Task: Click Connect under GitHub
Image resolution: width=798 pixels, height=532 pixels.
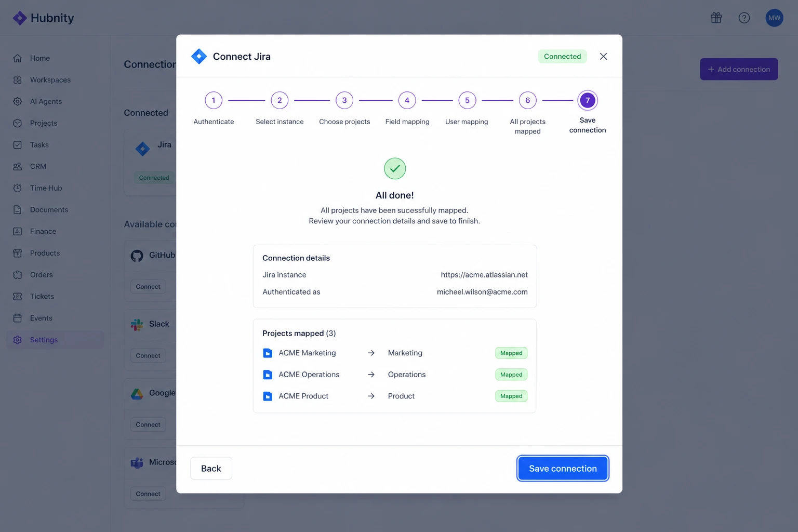Action: [148, 287]
